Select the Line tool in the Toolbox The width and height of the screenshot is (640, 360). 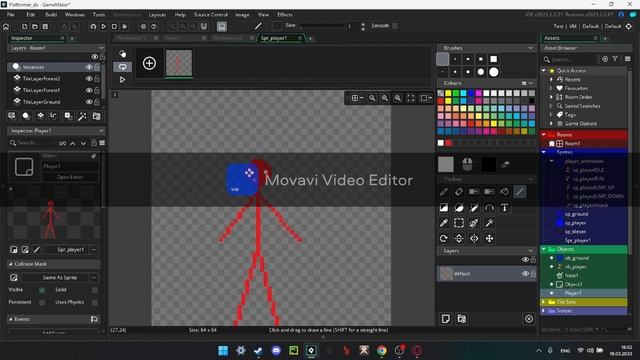pos(520,192)
